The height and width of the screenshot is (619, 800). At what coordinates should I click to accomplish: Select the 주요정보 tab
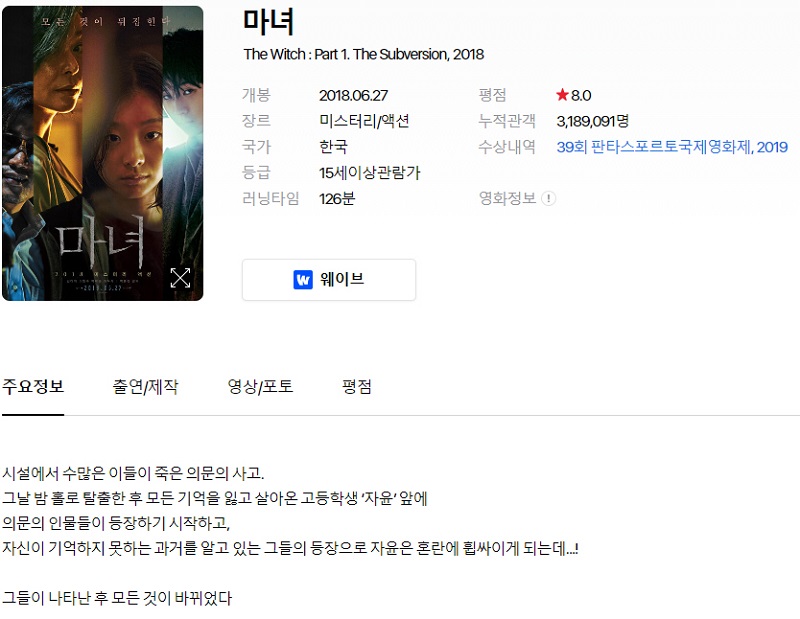[x=33, y=386]
